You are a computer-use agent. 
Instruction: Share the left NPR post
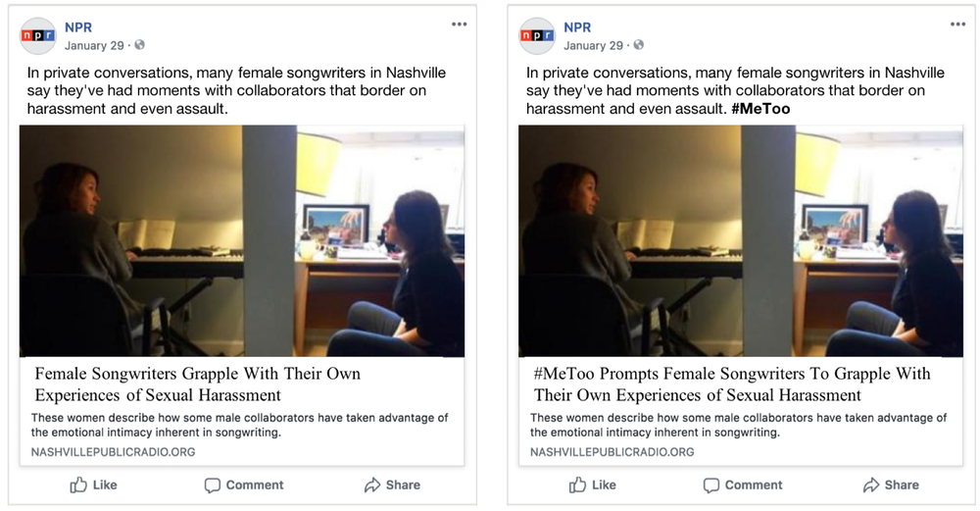click(392, 485)
